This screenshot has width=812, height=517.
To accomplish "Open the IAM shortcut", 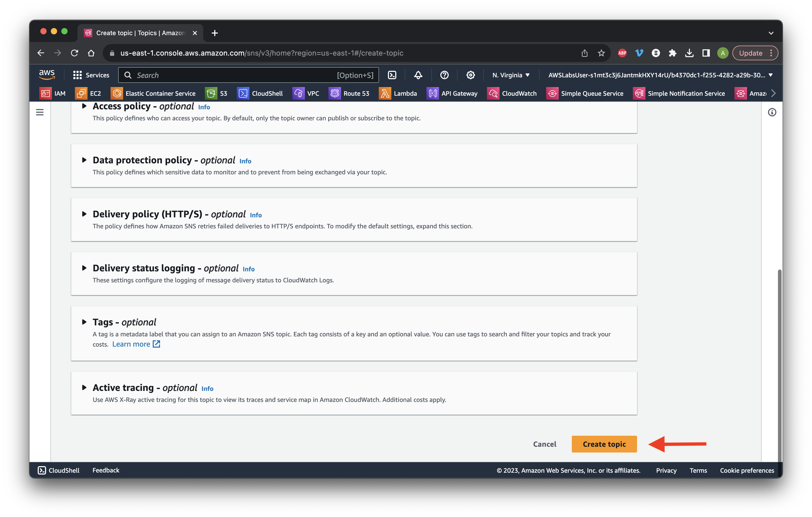I will (x=53, y=94).
